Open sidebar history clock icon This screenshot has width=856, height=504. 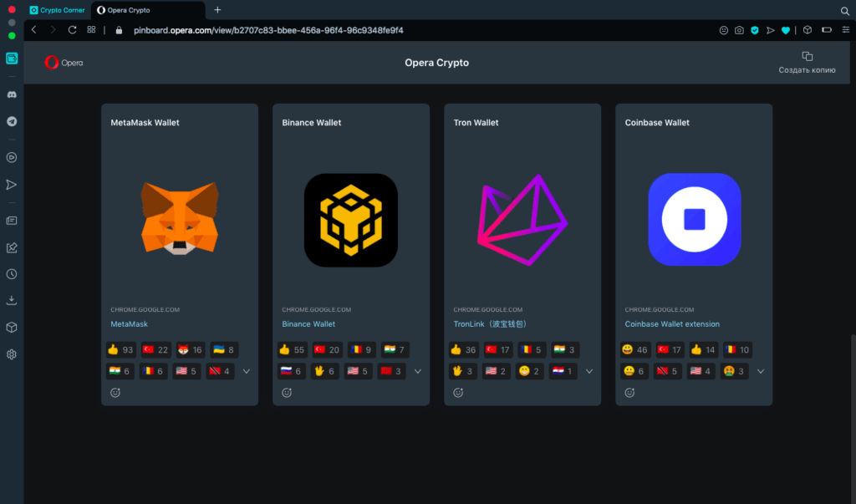click(12, 273)
